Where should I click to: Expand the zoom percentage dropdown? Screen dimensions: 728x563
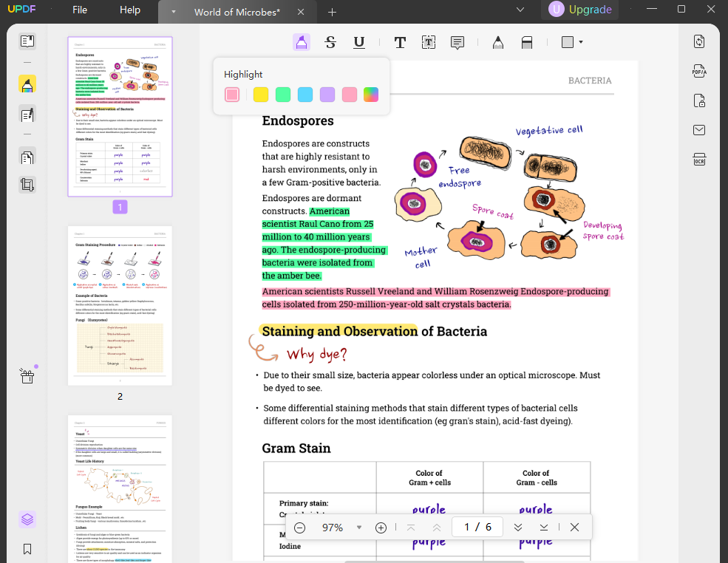pos(359,528)
